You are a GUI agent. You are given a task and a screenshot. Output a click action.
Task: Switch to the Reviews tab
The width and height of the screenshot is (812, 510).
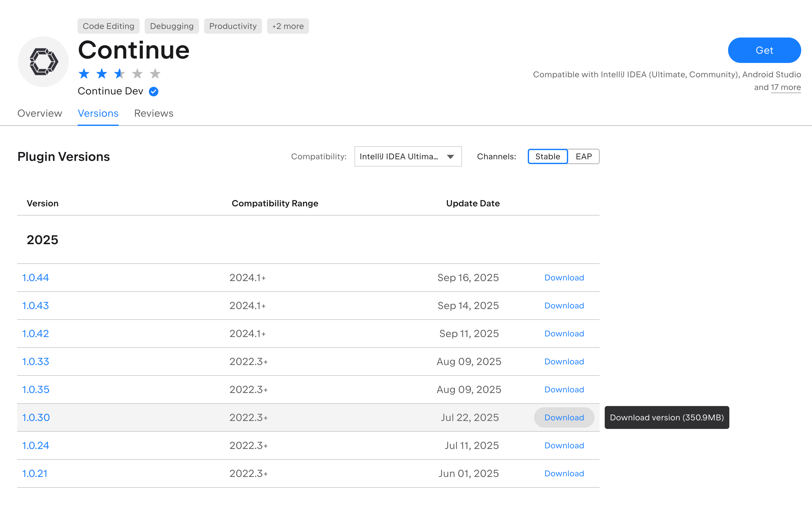pos(154,113)
